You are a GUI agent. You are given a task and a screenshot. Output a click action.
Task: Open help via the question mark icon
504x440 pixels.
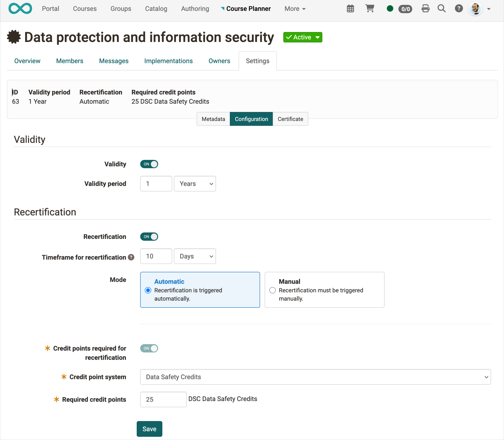[x=459, y=9]
